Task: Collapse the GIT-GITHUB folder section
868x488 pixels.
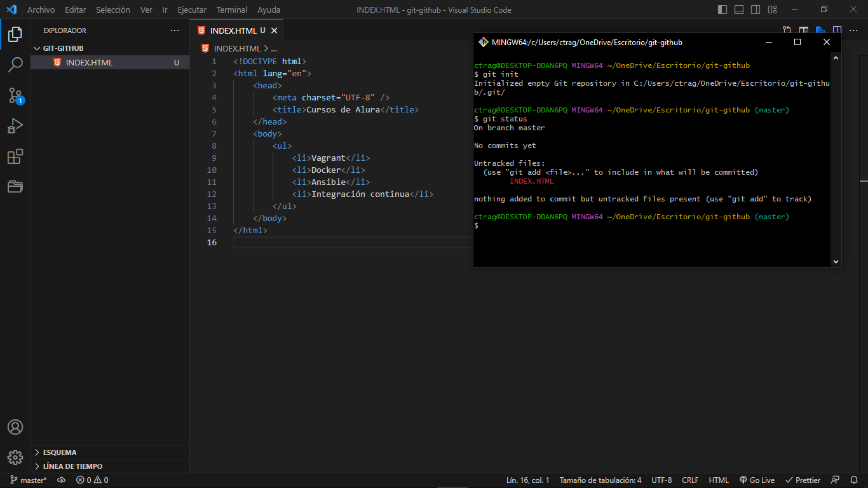Action: pos(110,48)
